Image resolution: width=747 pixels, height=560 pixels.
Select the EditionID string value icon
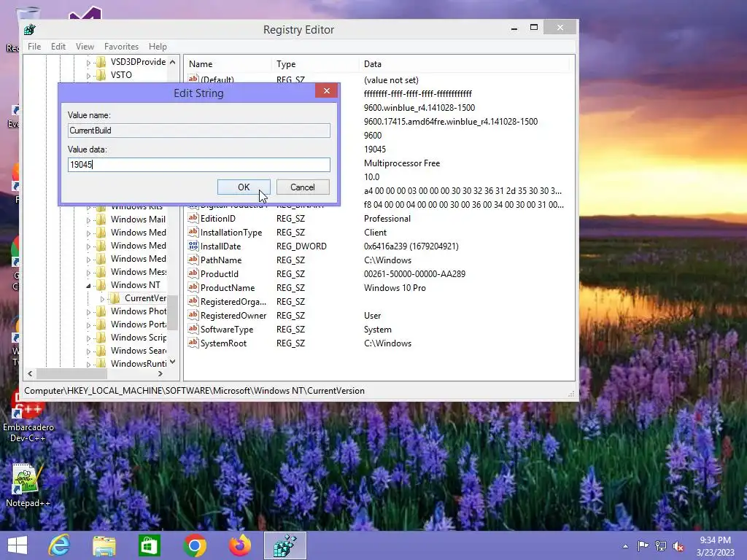tap(193, 219)
